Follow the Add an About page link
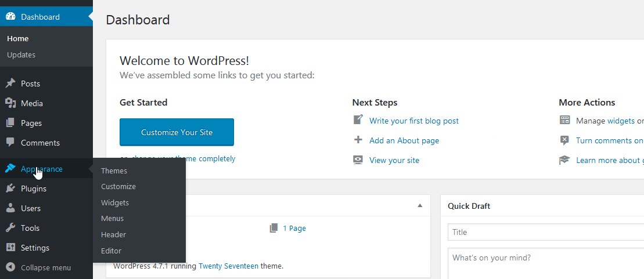The width and height of the screenshot is (644, 279). 404,140
